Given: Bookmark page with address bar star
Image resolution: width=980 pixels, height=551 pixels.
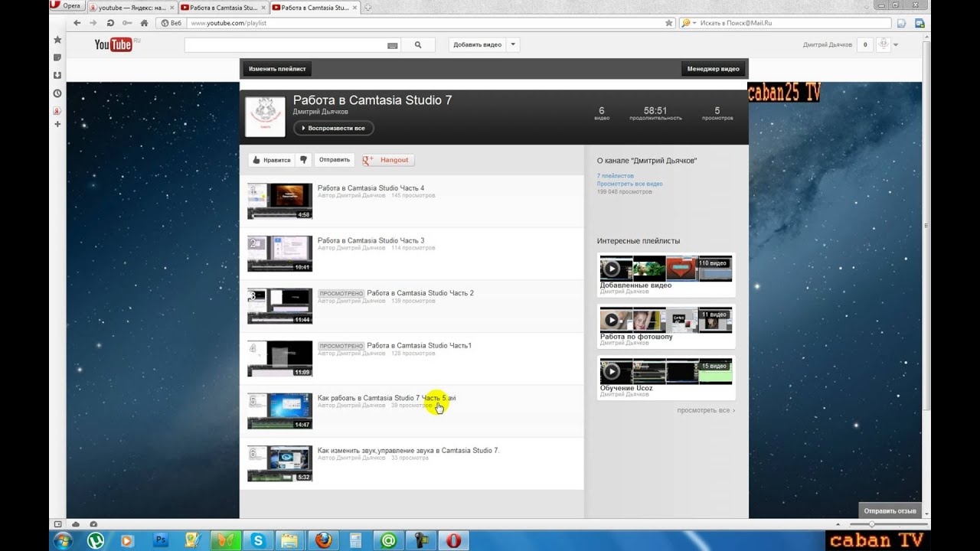Looking at the screenshot, I should (x=668, y=23).
